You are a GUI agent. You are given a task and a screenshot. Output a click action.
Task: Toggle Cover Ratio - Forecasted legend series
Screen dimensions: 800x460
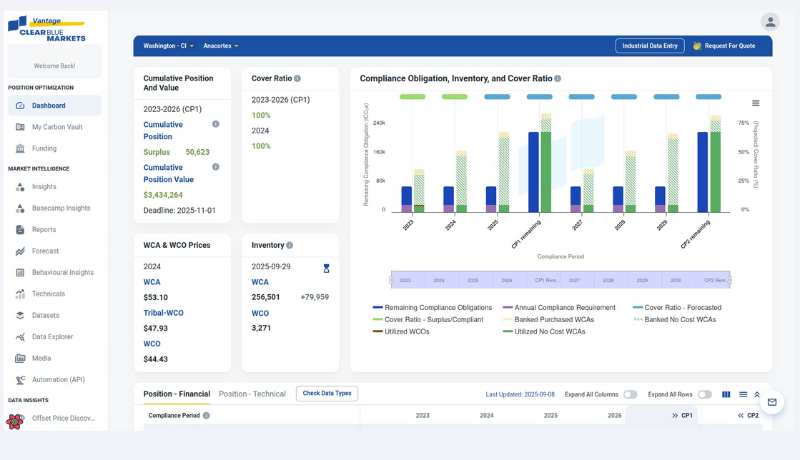[x=676, y=308]
